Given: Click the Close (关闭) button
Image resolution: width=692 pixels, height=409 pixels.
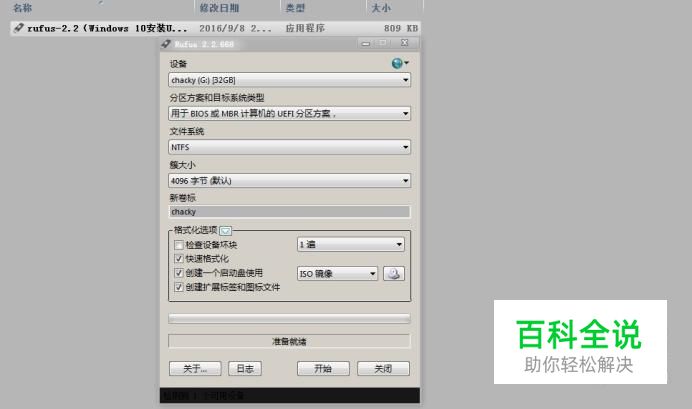Looking at the screenshot, I should [383, 369].
